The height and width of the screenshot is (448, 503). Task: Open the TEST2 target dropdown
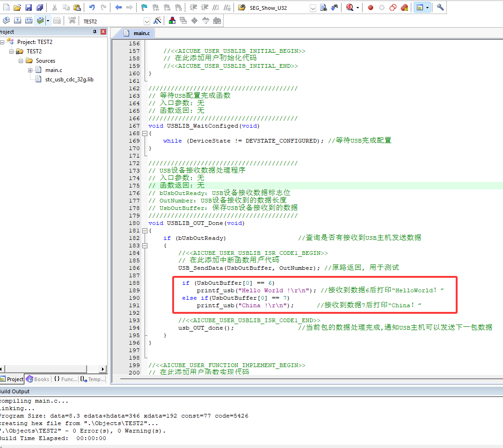pyautogui.click(x=146, y=22)
